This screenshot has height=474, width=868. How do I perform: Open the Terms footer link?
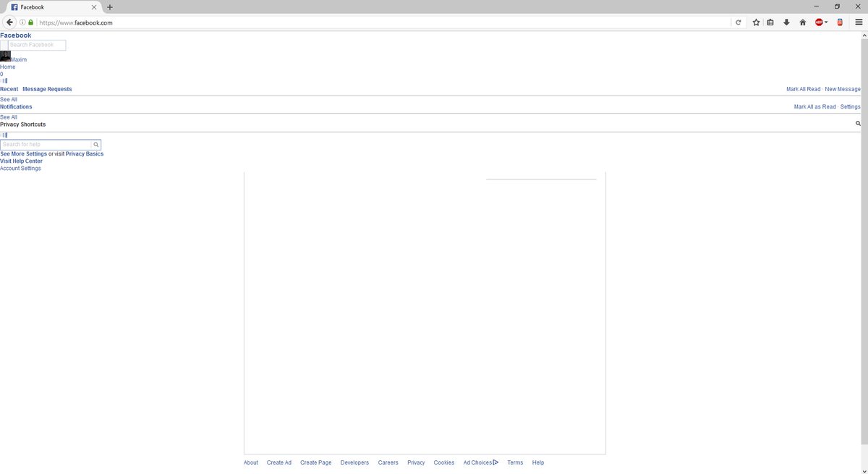coord(515,462)
